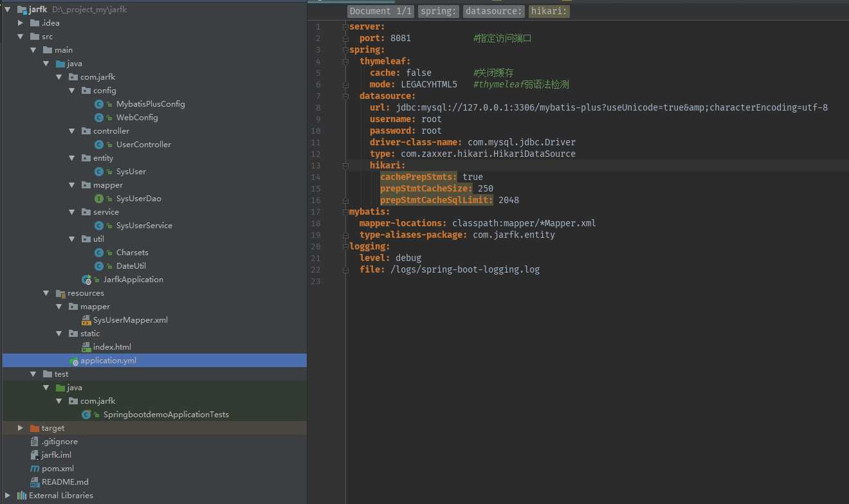Image resolution: width=849 pixels, height=504 pixels.
Task: Click the SysUserDao interface icon
Action: (99, 199)
